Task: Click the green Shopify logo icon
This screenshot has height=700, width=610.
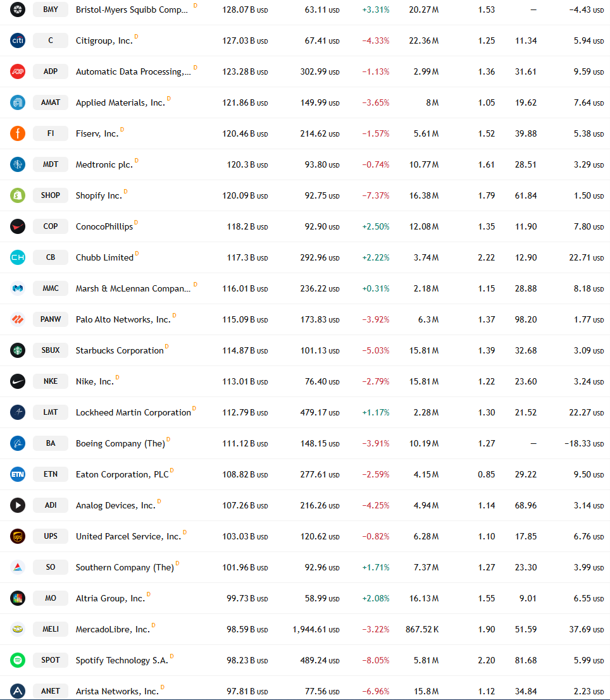Action: [18, 195]
